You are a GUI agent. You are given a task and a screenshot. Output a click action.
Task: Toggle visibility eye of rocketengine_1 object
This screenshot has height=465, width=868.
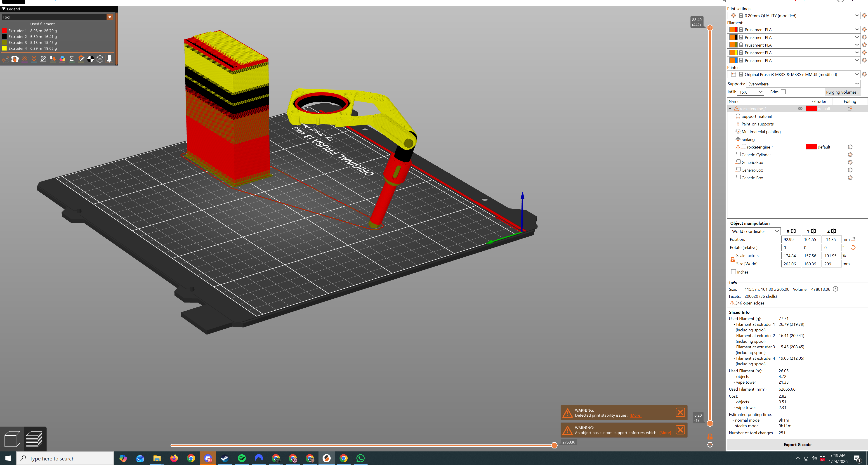point(800,109)
